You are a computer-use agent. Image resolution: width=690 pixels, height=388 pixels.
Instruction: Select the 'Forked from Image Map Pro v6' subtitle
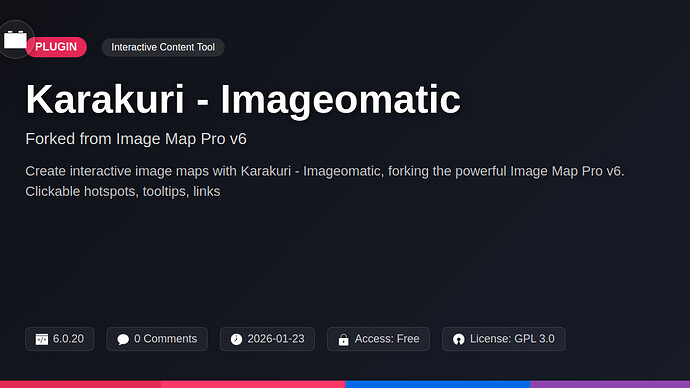(136, 139)
